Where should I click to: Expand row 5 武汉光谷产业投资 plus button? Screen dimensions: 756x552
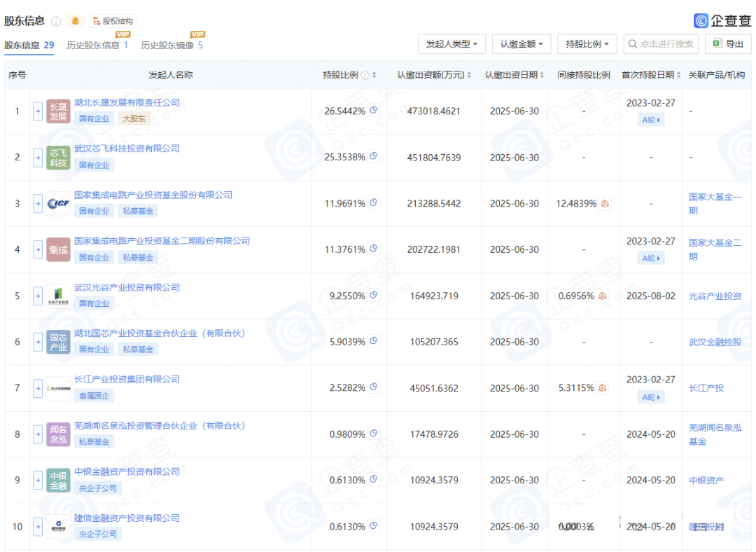(38, 296)
